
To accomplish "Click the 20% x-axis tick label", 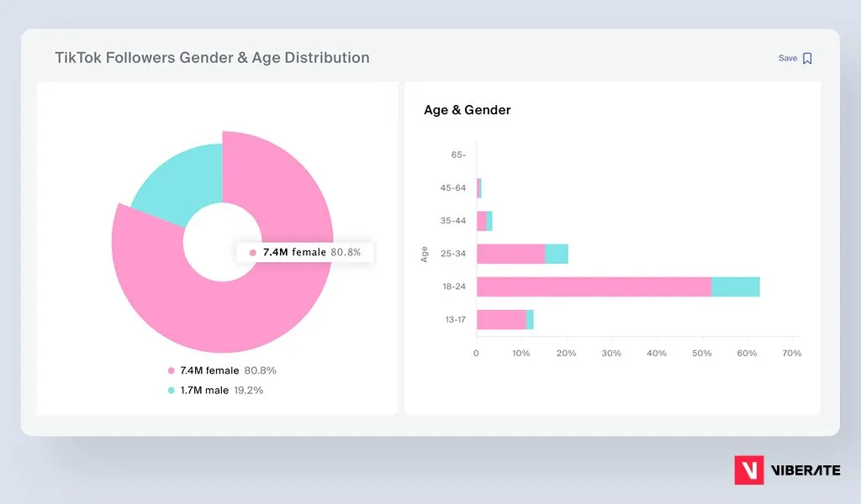I will (x=566, y=353).
